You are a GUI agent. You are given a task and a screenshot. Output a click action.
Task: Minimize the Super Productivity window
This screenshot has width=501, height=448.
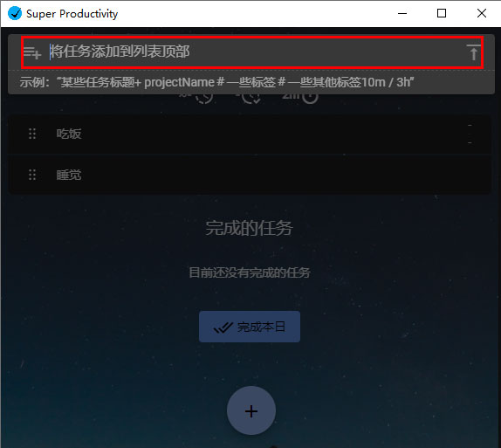click(x=402, y=13)
